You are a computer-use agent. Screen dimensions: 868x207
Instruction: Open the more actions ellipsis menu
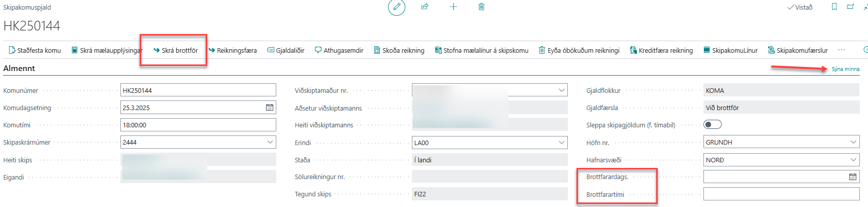pyautogui.click(x=841, y=50)
